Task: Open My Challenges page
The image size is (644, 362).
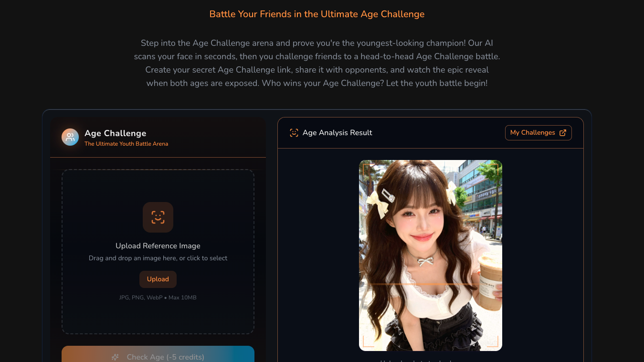Action: click(x=538, y=133)
